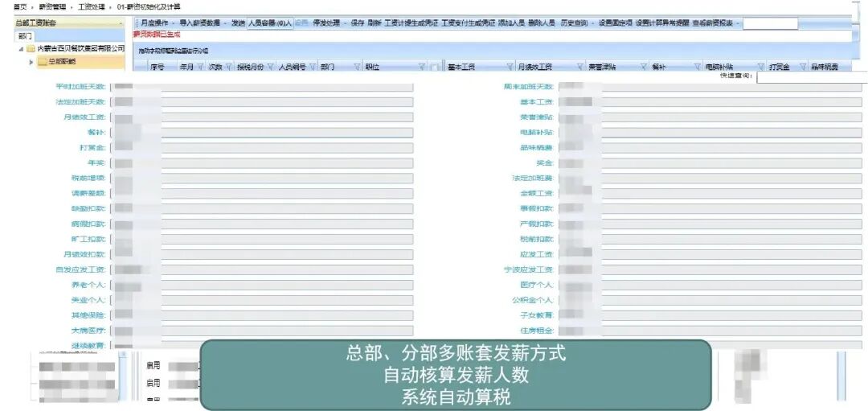Screen dimensions: 868x411
Task: Focus the 餐补 input field in form
Action: [x=262, y=133]
